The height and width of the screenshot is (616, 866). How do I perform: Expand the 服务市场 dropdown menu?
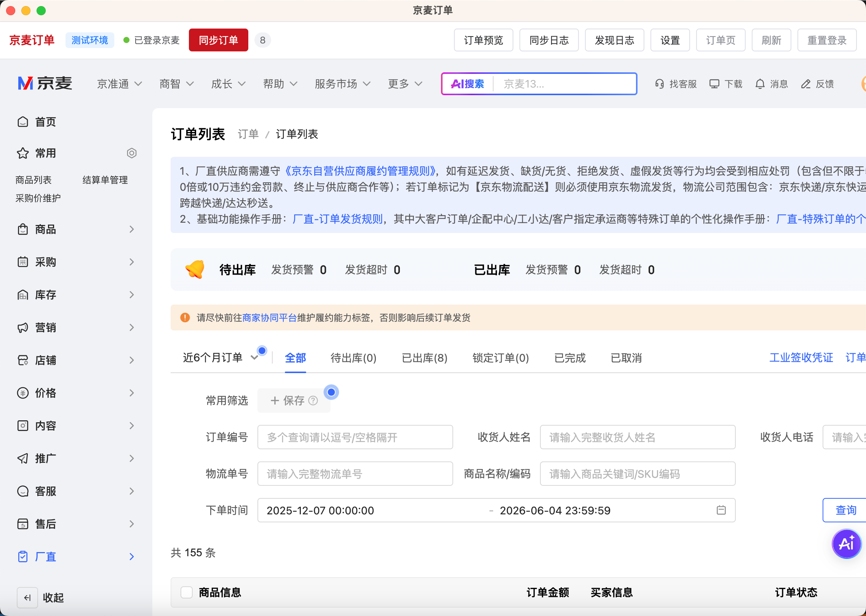[343, 84]
